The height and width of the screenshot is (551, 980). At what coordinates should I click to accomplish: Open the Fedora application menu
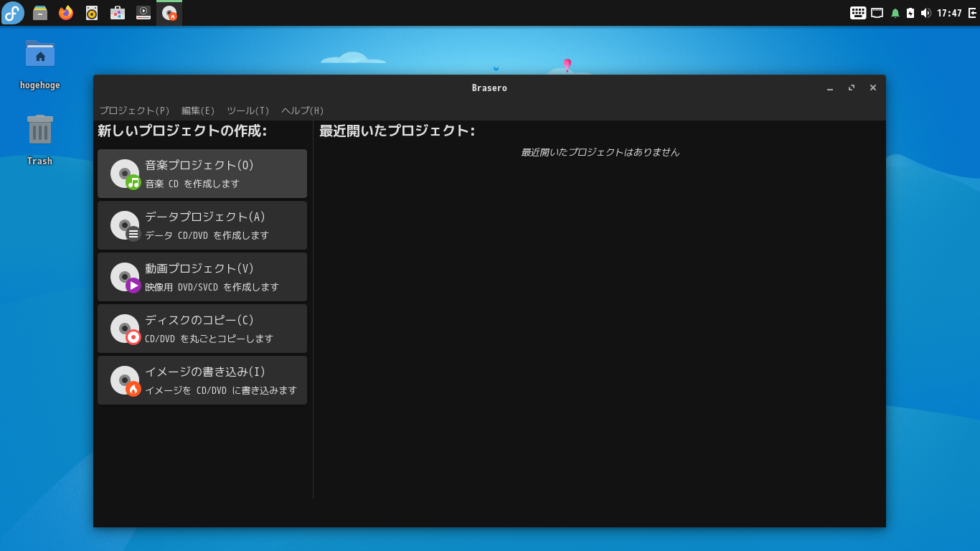[13, 13]
